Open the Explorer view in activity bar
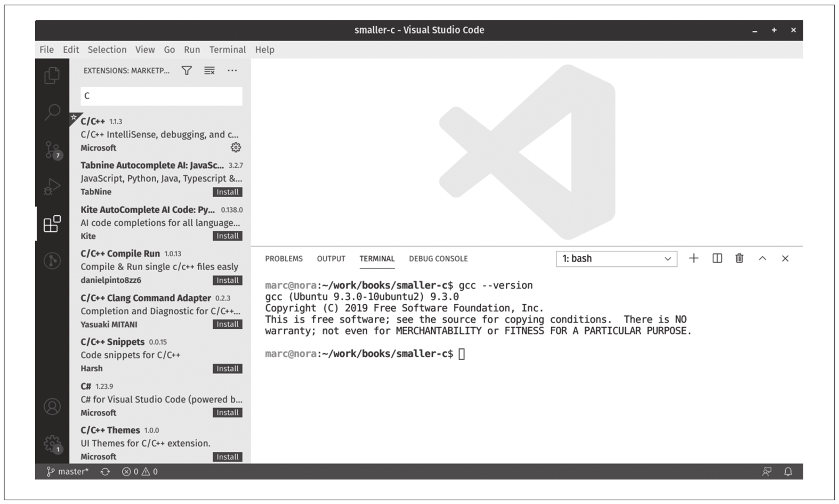The width and height of the screenshot is (839, 504). [52, 75]
